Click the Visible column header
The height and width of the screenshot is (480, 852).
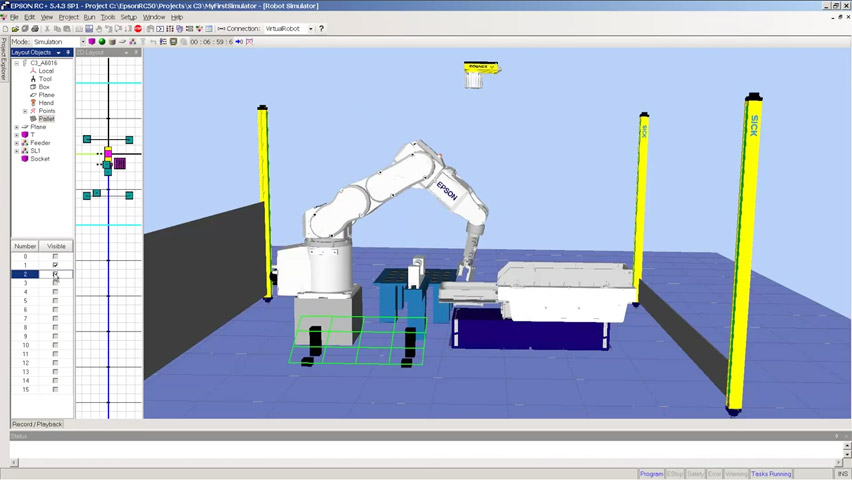56,246
